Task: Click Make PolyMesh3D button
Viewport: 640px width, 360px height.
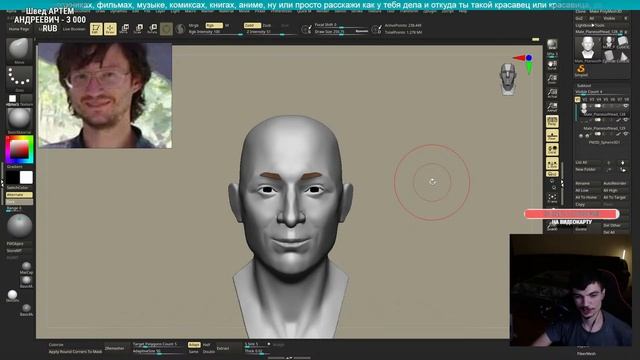Action: coord(606,11)
